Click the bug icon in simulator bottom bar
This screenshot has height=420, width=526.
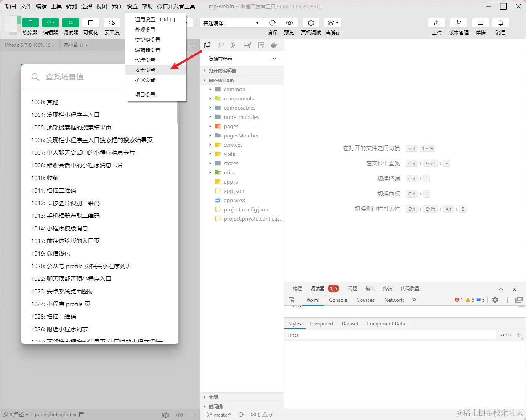click(166, 415)
